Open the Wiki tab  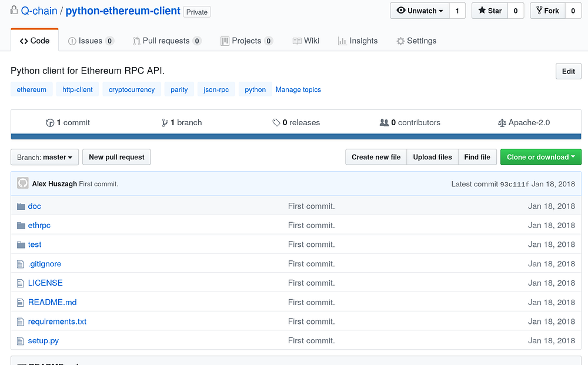point(306,41)
